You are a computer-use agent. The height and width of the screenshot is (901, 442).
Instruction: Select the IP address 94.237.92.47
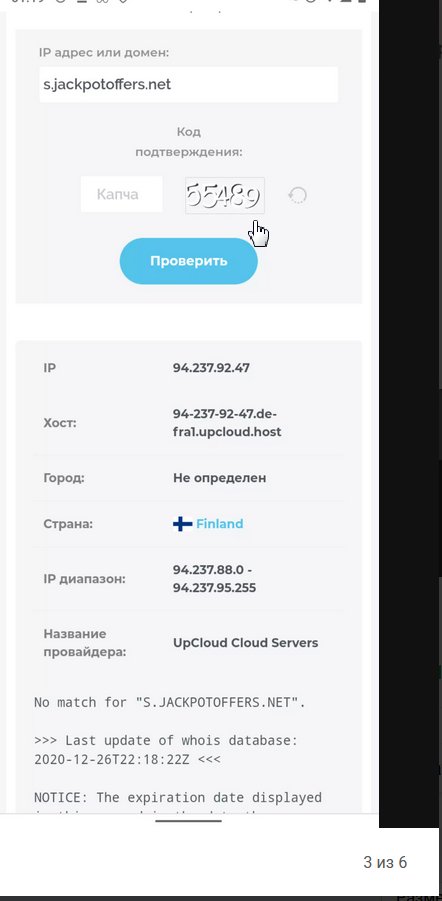point(212,368)
